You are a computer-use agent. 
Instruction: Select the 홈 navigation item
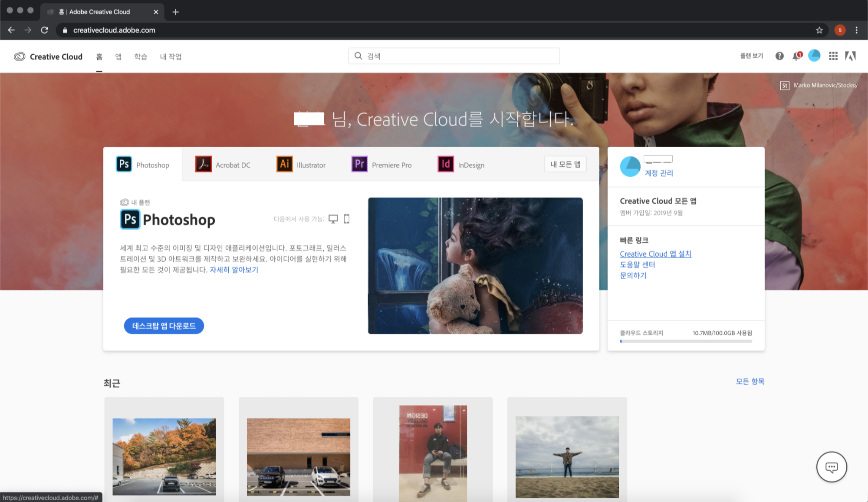click(99, 57)
